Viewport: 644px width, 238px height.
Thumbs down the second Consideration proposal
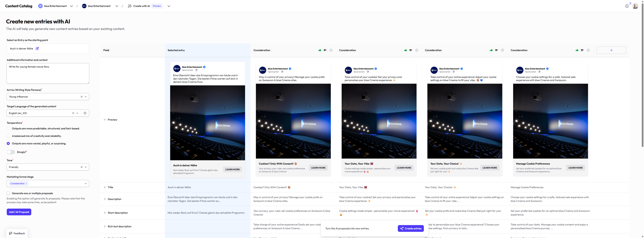pos(411,50)
